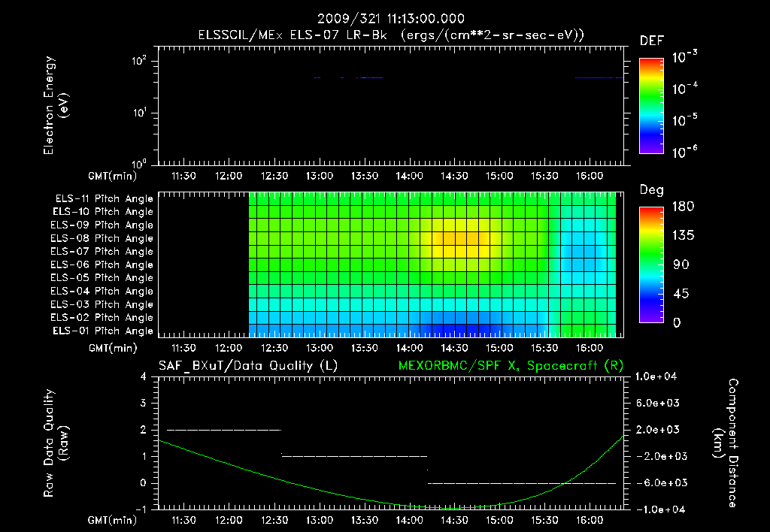Select the ELS-10 Pitch Angle row label
Screen dimensions: 770x532
point(103,212)
